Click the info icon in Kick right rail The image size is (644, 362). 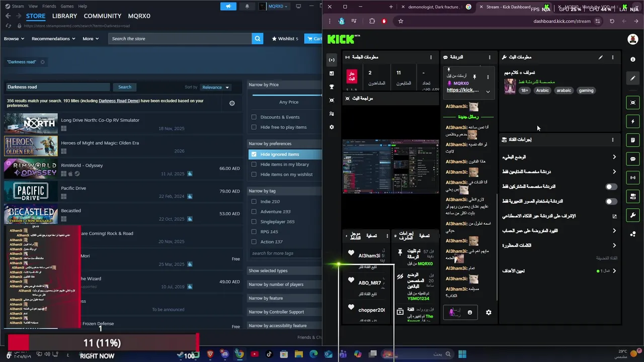point(633,59)
